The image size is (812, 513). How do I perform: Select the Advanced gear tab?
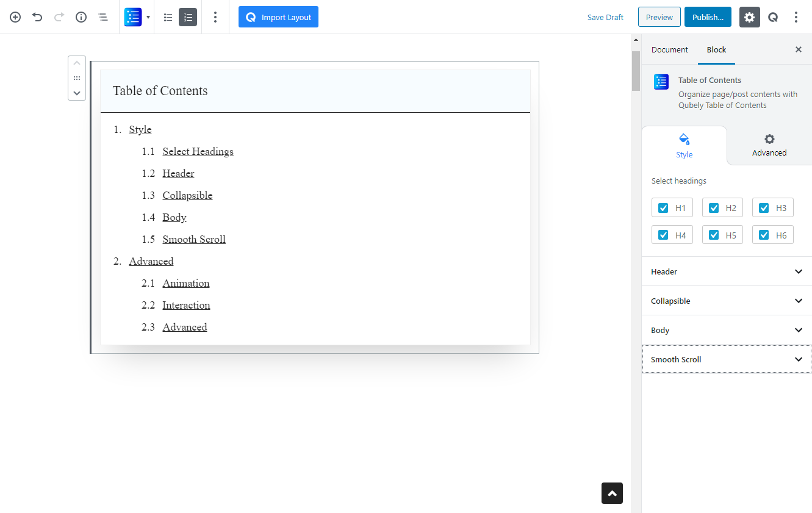(x=769, y=145)
